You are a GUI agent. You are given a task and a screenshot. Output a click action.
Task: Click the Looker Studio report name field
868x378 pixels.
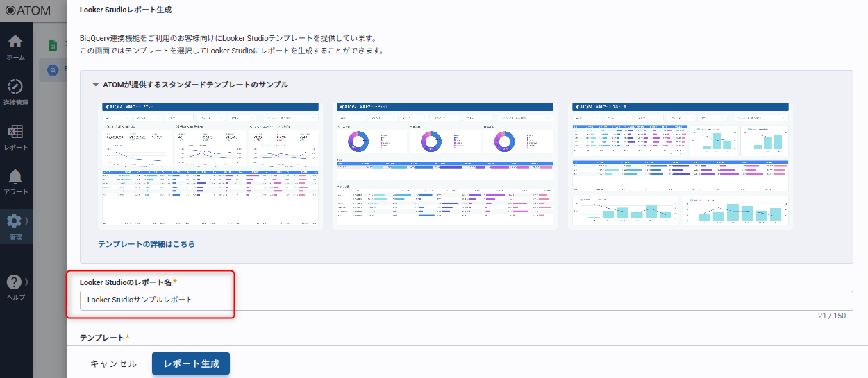(x=465, y=300)
